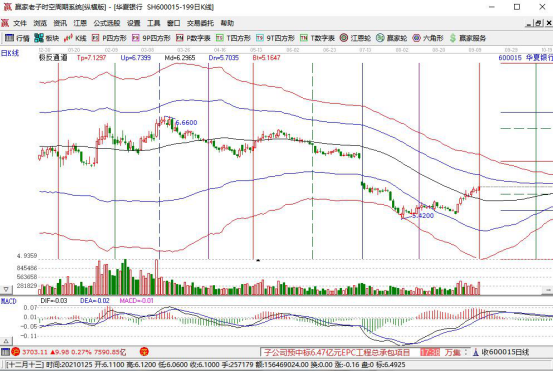Image resolution: width=554 pixels, height=371 pixels.
Task: Open the P数字表 tool
Action: pos(193,38)
